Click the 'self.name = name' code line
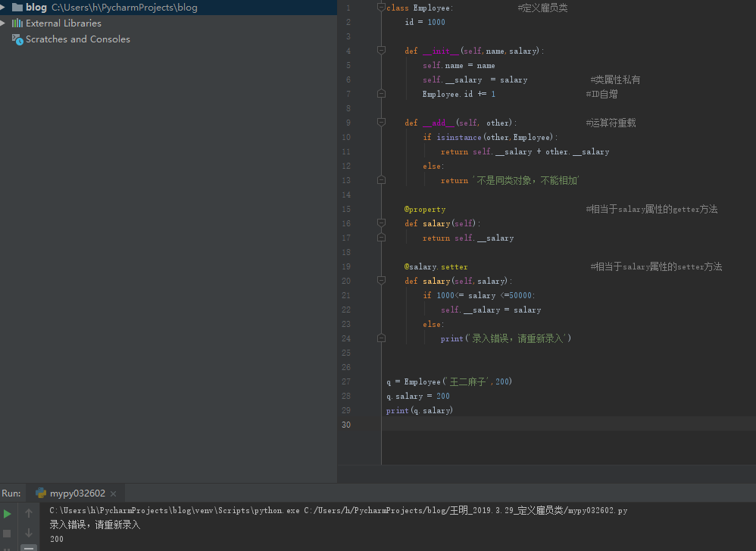This screenshot has width=756, height=551. [458, 66]
